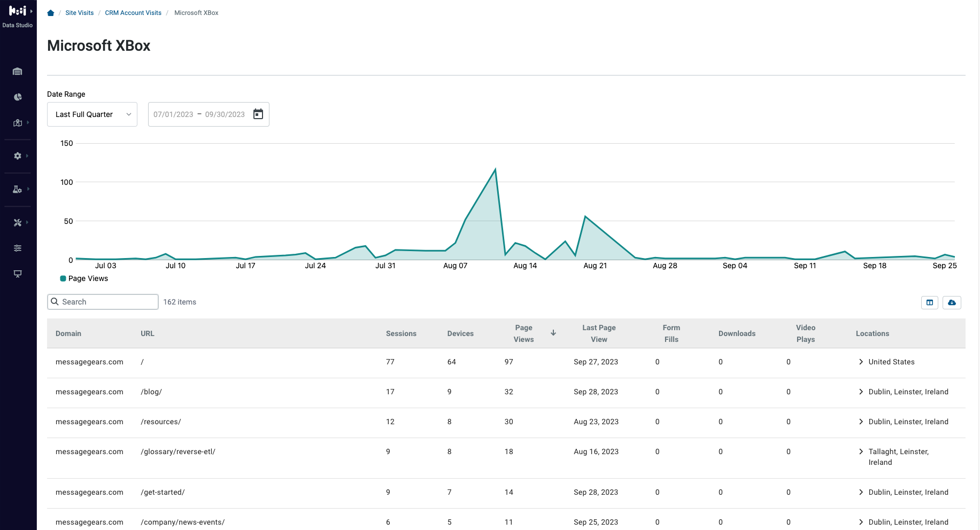Image resolution: width=980 pixels, height=530 pixels.
Task: Click the /blog/ URL cell
Action: (x=151, y=392)
